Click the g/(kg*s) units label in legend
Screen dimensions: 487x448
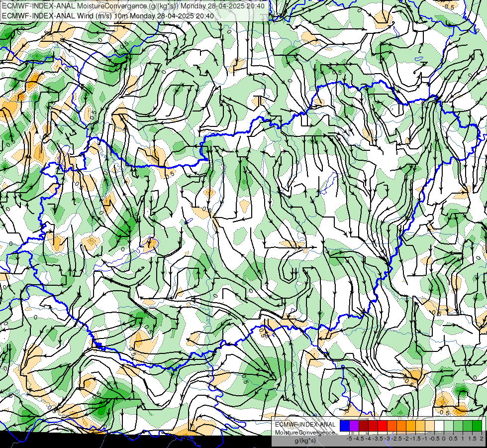click(305, 441)
